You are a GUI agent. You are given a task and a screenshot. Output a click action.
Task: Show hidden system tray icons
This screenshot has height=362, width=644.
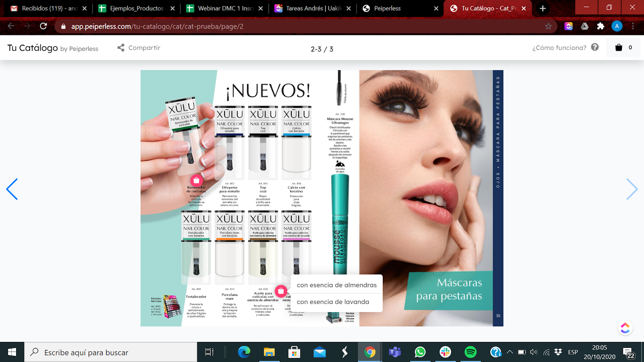click(510, 352)
